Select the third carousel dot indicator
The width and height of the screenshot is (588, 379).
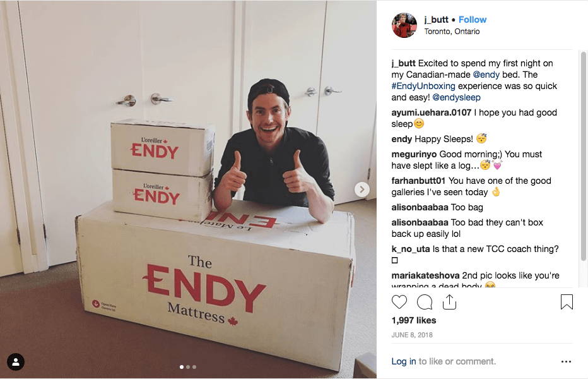pos(194,367)
